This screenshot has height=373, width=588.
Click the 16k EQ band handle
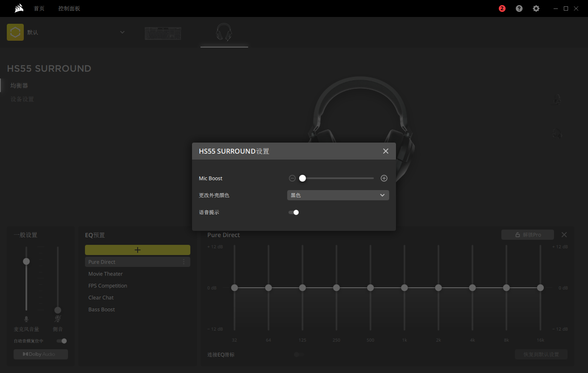tap(540, 288)
